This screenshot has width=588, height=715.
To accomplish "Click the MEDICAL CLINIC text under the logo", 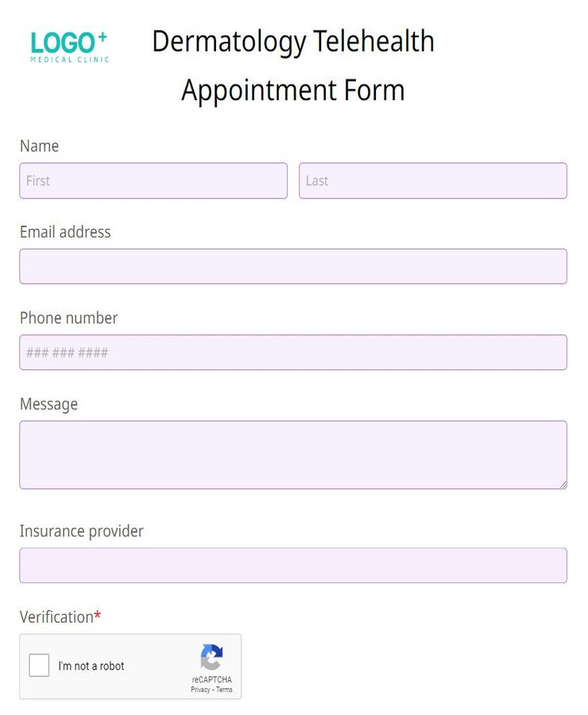I will coord(68,60).
